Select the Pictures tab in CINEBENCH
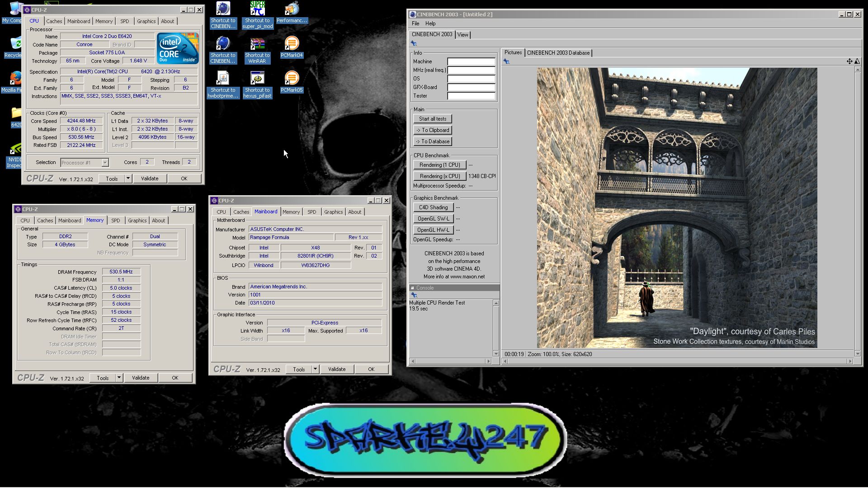The image size is (868, 488). [513, 52]
